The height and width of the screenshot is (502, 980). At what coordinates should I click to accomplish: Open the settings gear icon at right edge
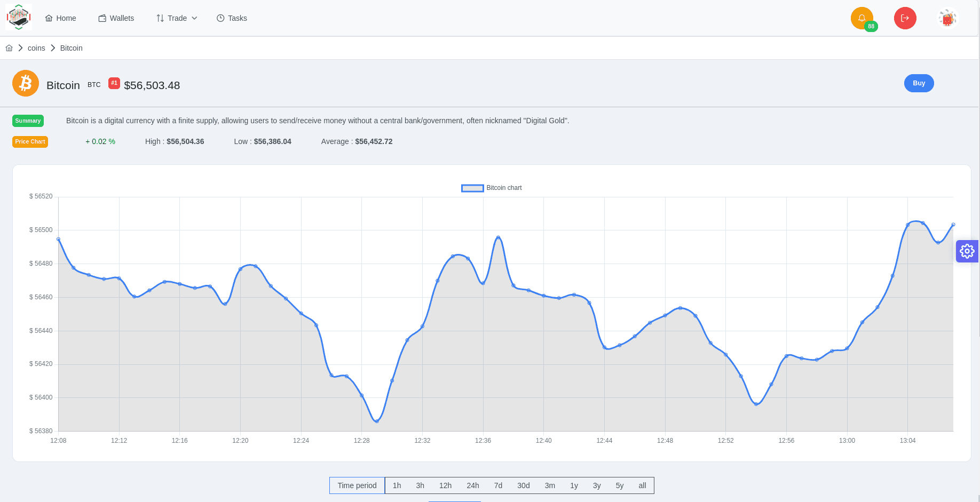(x=967, y=251)
